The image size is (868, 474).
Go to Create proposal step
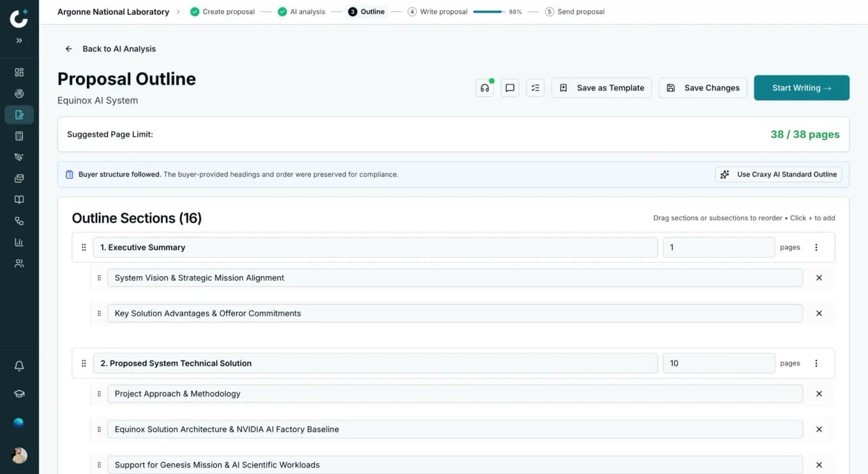point(223,11)
